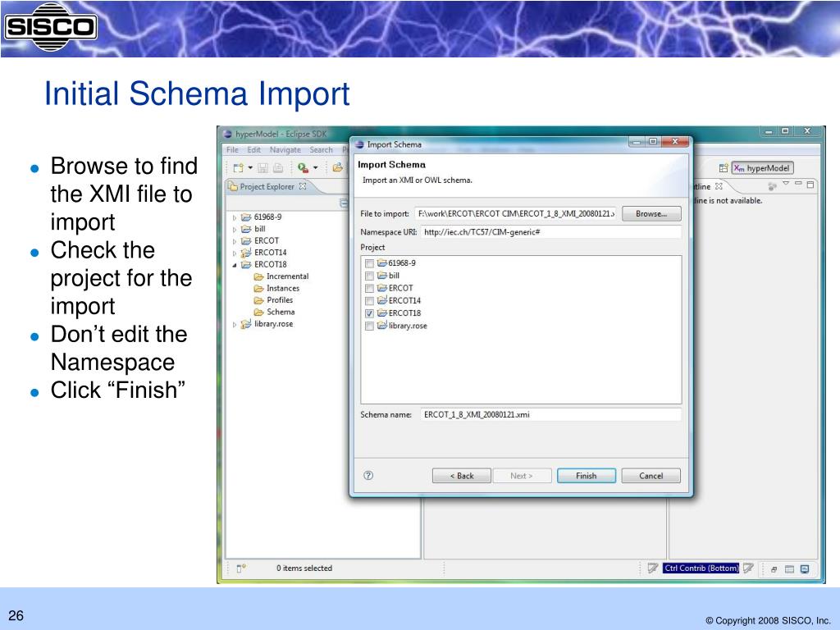Click the File to import path field

[516, 214]
